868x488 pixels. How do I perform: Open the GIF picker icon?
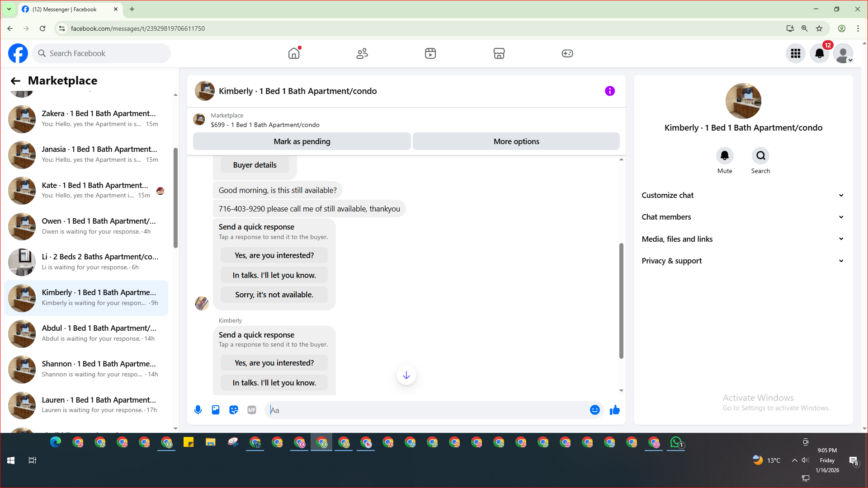pyautogui.click(x=252, y=410)
